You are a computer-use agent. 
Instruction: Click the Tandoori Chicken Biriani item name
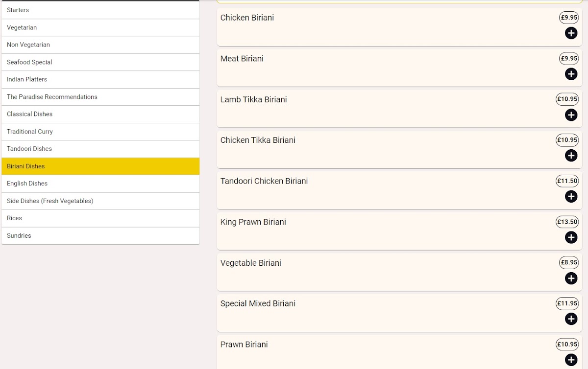click(x=264, y=181)
